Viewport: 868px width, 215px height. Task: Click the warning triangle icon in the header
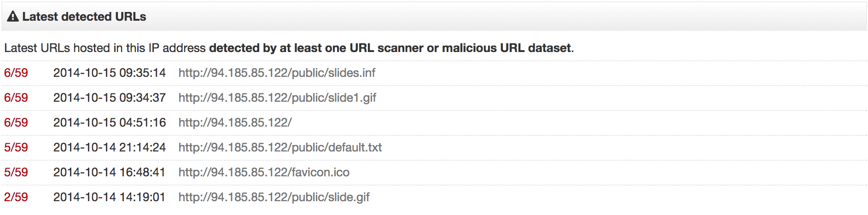13,17
